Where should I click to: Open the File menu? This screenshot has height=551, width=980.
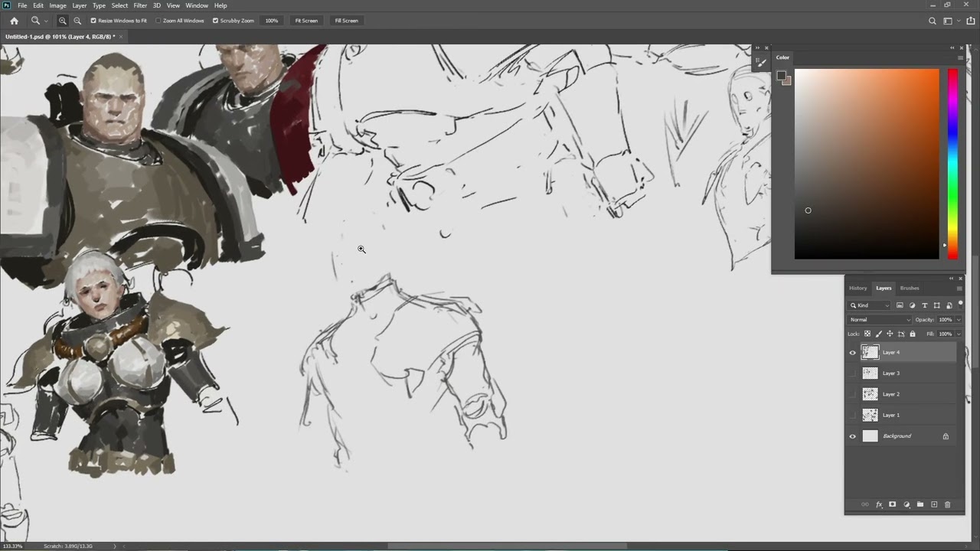[22, 5]
